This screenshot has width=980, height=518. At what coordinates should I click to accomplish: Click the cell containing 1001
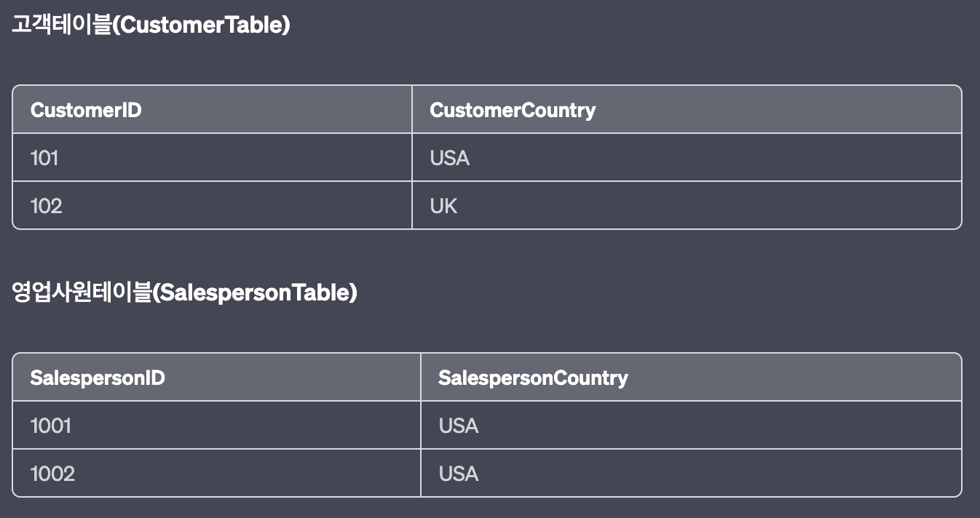pos(50,426)
